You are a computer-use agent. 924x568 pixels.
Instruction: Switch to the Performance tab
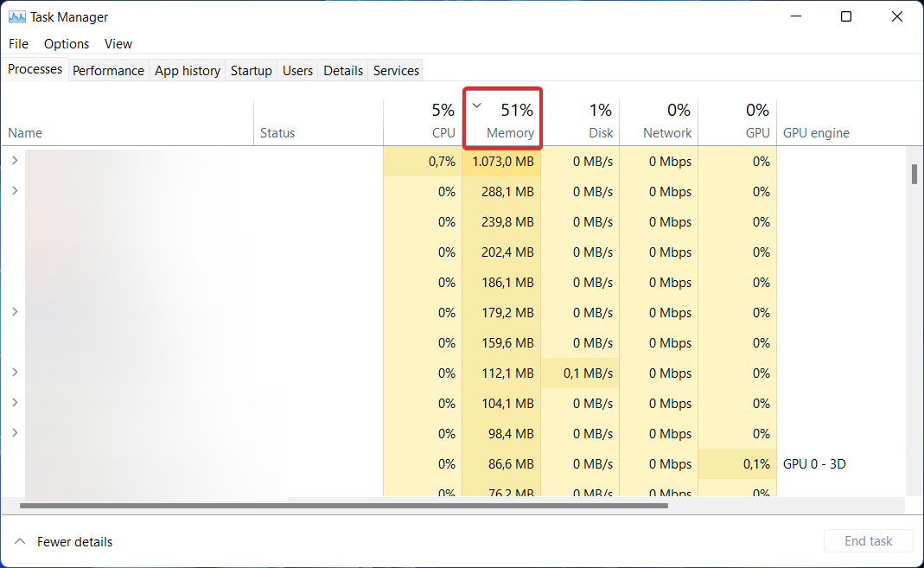point(108,70)
